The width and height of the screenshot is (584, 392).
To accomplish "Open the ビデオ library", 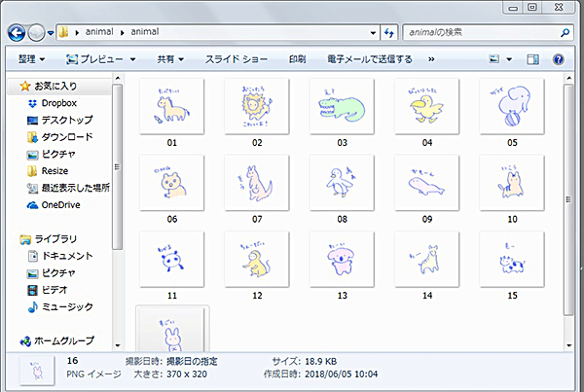I will (x=55, y=290).
